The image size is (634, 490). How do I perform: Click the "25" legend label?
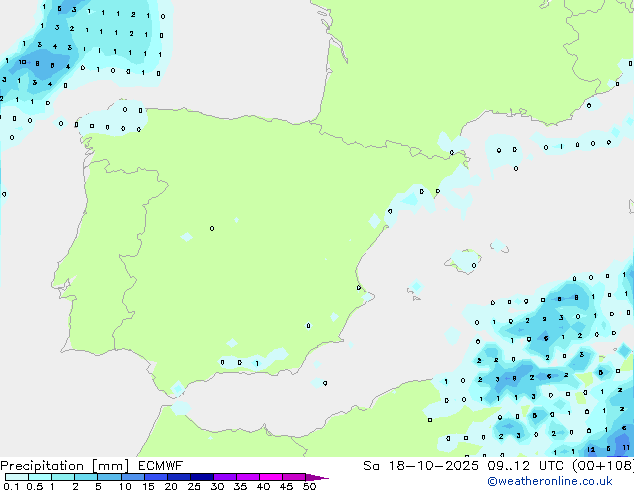coord(194,486)
